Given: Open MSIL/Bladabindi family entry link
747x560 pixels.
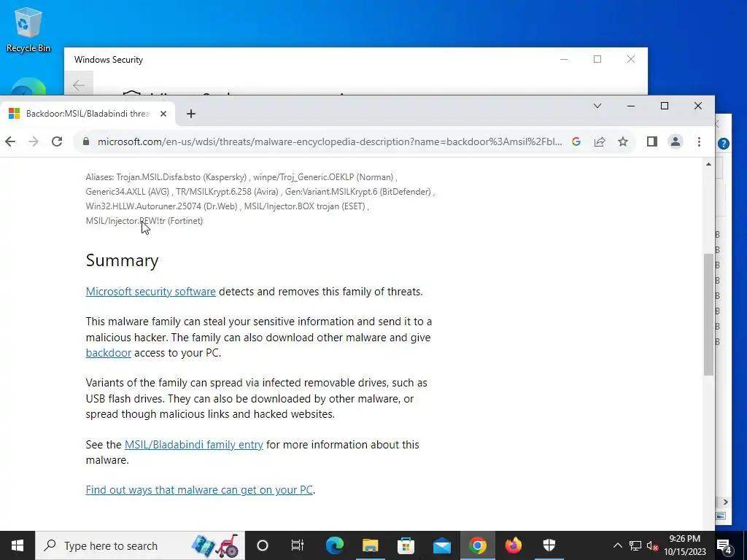Looking at the screenshot, I should tap(193, 445).
